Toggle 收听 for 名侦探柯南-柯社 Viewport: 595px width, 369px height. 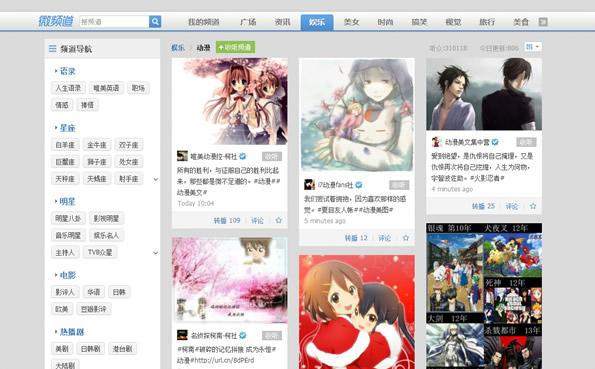[272, 335]
